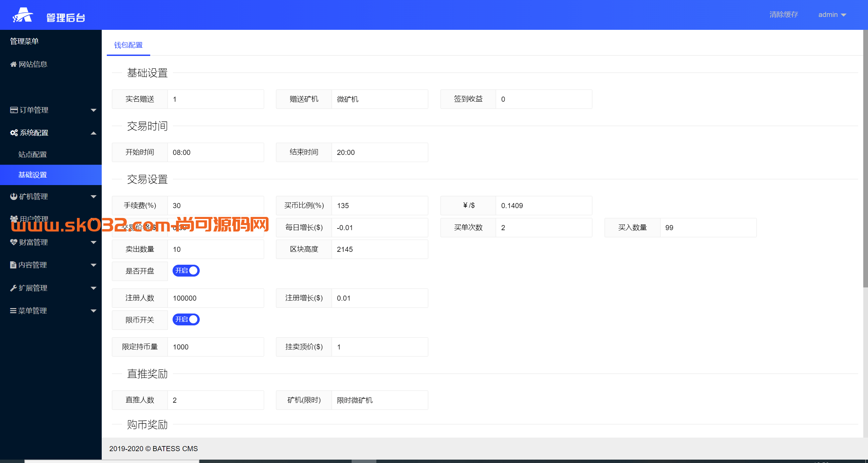Expand the 菜单管理 menu arrow

pos(94,311)
